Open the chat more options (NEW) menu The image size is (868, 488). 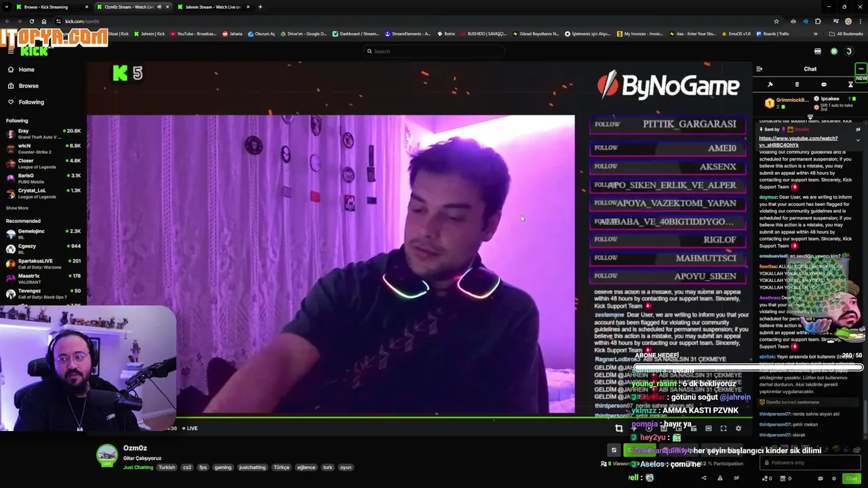[861, 68]
